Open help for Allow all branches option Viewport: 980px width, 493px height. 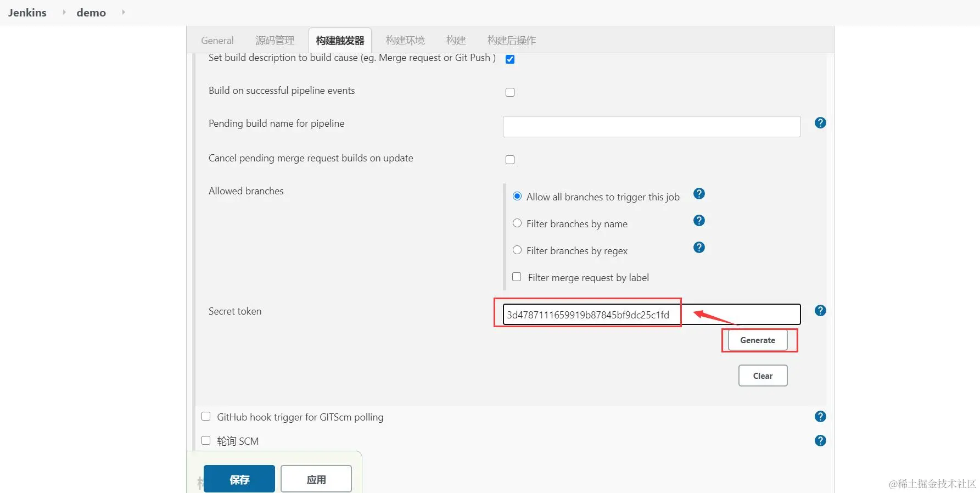point(699,194)
